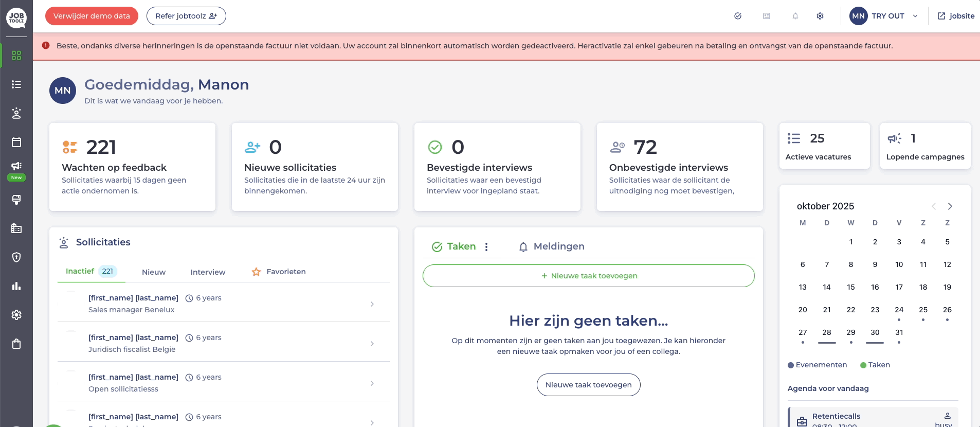980x427 pixels.
Task: Select the Favorieten tab
Action: click(279, 272)
